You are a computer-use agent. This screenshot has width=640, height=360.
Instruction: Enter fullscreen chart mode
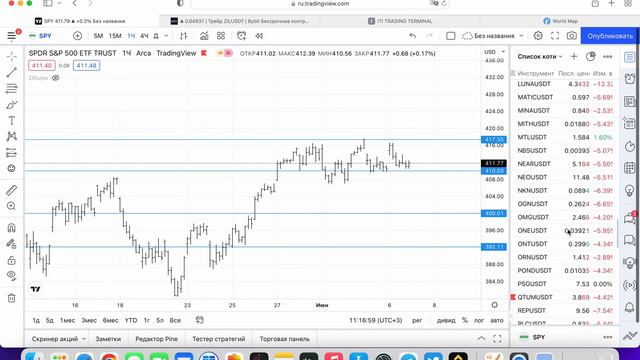pos(555,36)
